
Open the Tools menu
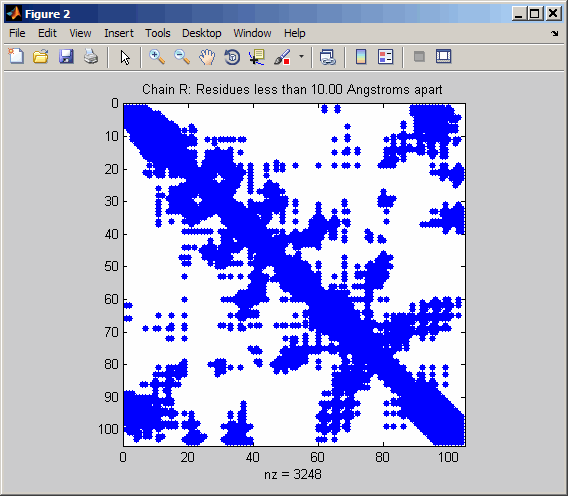click(x=158, y=33)
